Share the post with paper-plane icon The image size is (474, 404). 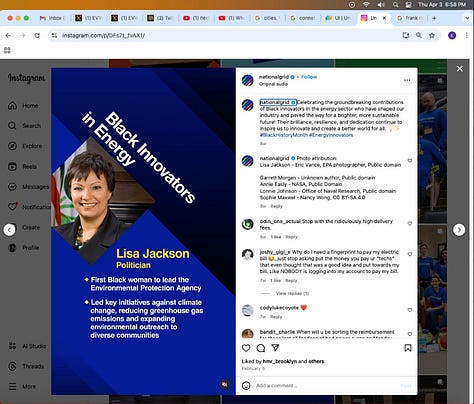[275, 348]
